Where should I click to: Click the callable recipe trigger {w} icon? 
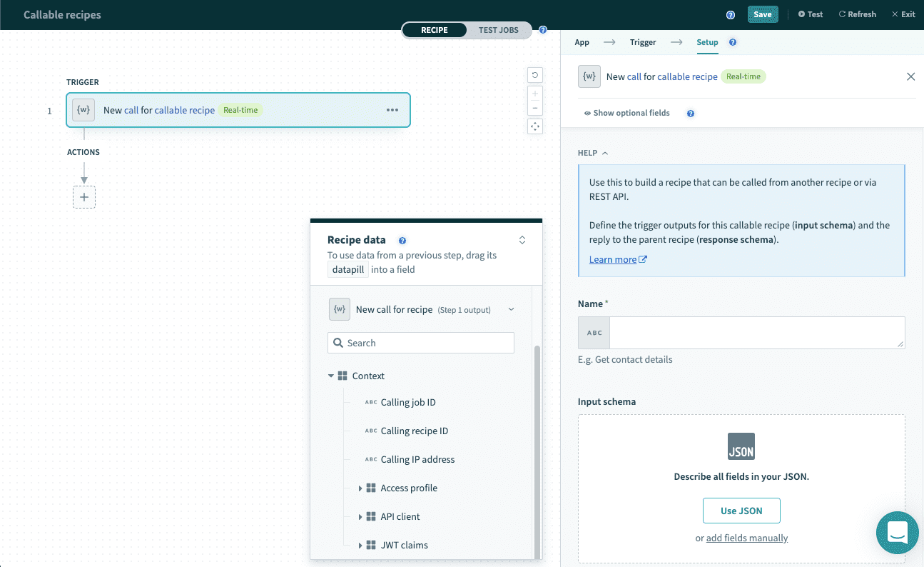pos(83,110)
